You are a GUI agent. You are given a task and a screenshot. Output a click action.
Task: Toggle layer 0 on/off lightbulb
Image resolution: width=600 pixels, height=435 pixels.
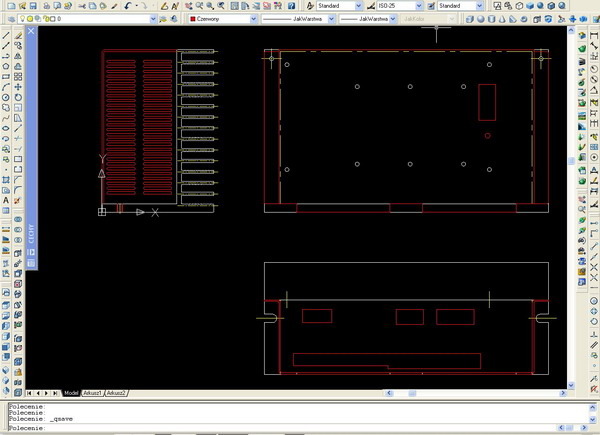coord(23,19)
